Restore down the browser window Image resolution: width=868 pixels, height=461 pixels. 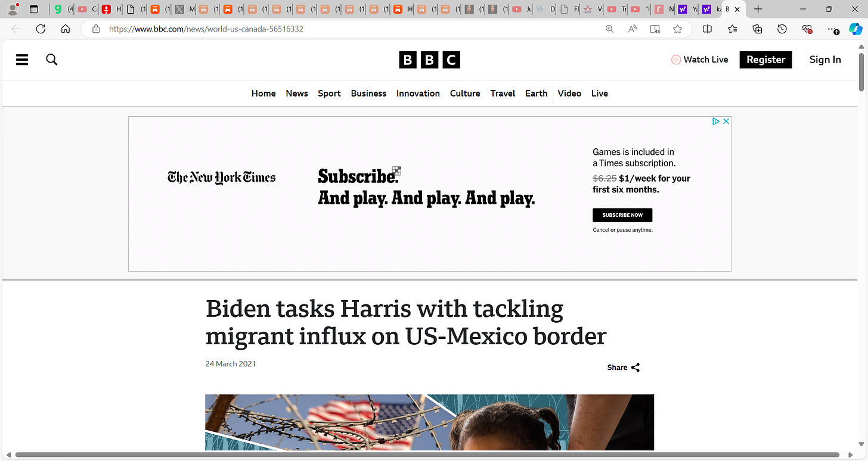point(829,9)
